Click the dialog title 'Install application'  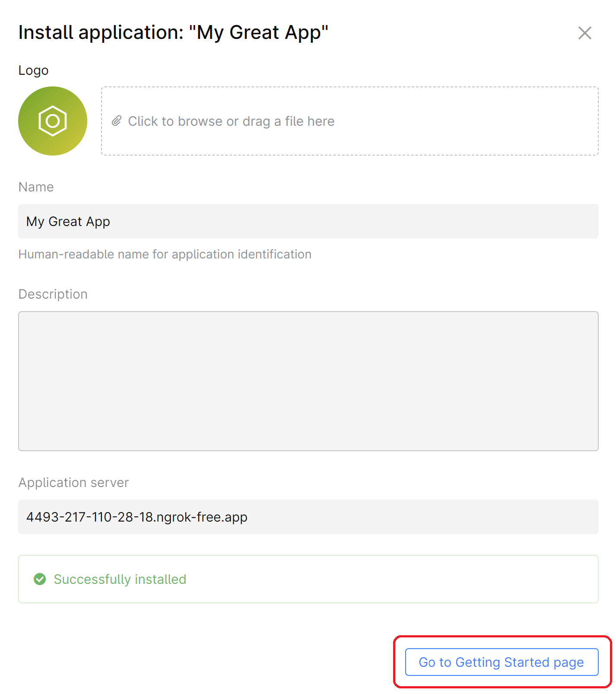101,33
